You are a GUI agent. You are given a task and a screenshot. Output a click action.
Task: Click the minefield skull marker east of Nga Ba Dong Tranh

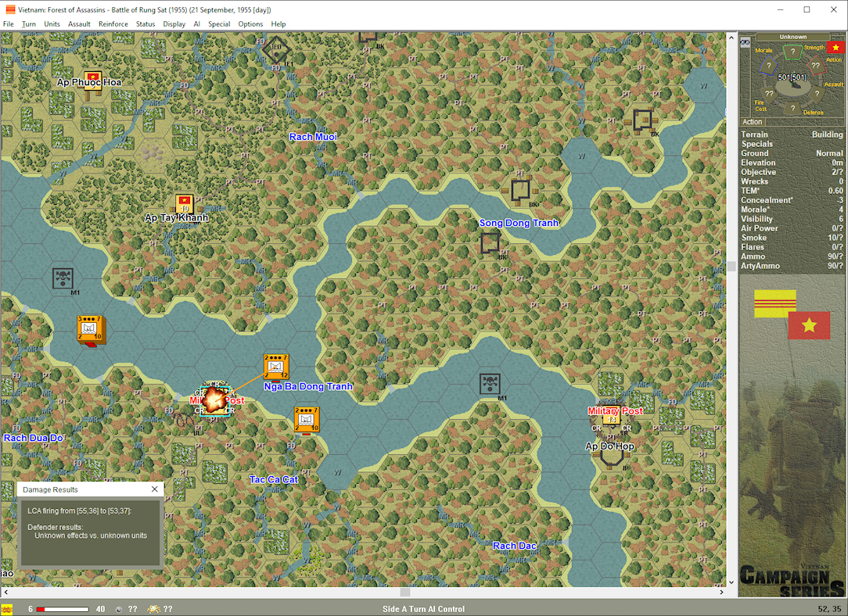[490, 383]
